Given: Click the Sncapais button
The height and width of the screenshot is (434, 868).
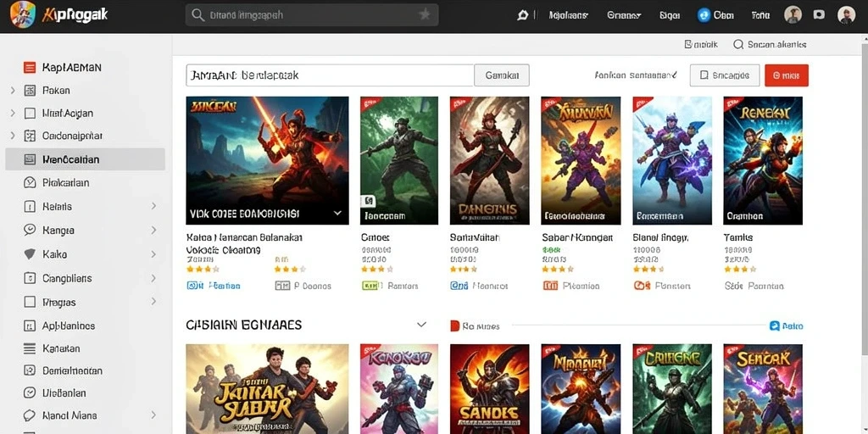Looking at the screenshot, I should tap(725, 75).
